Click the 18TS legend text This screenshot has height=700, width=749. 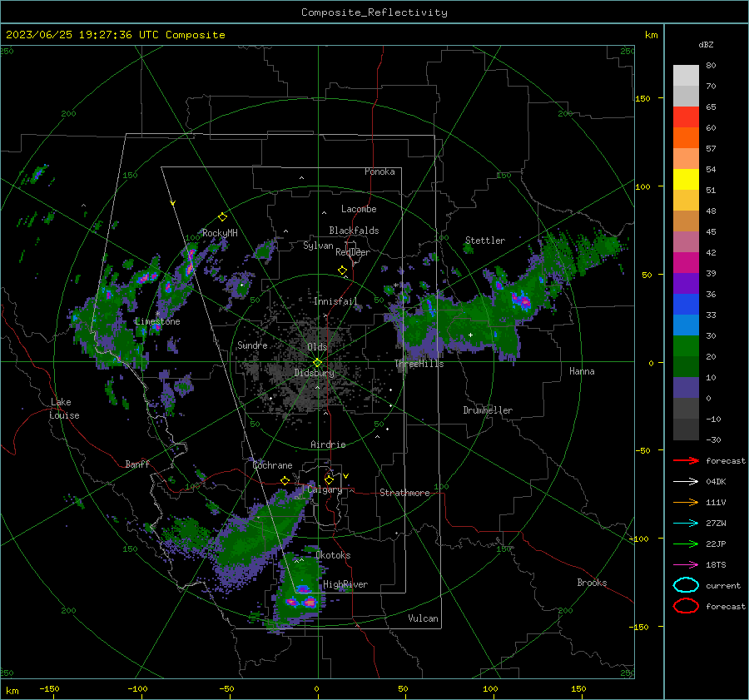tap(716, 565)
